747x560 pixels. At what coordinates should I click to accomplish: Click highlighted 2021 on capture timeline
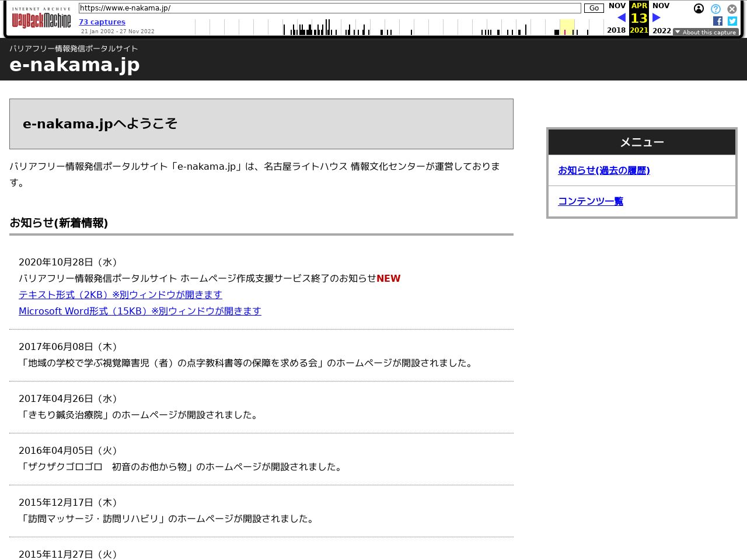coord(567,27)
